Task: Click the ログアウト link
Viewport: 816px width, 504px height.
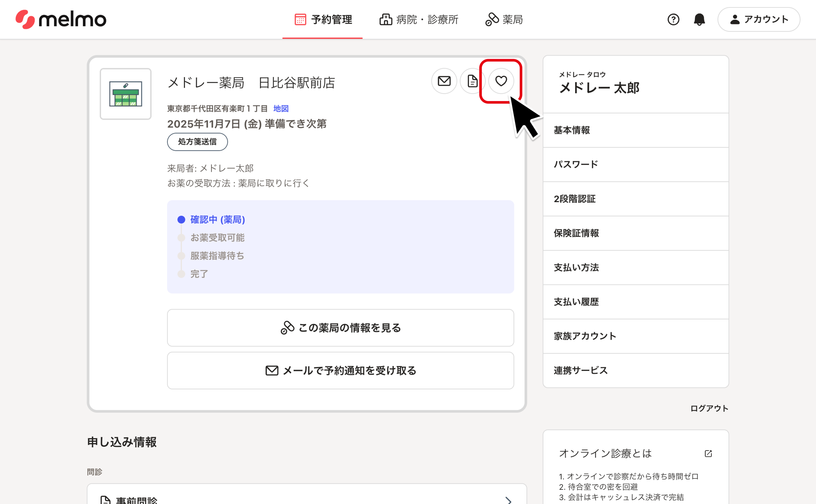Action: click(709, 408)
